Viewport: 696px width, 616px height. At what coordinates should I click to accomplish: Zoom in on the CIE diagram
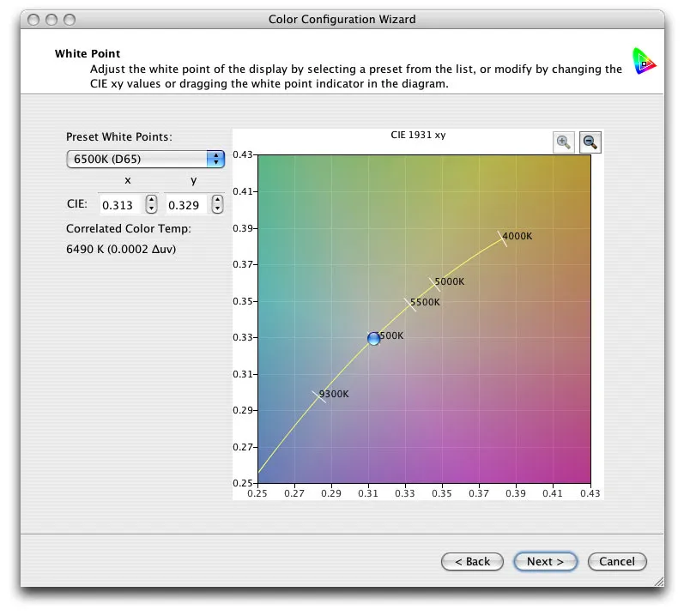pyautogui.click(x=563, y=142)
